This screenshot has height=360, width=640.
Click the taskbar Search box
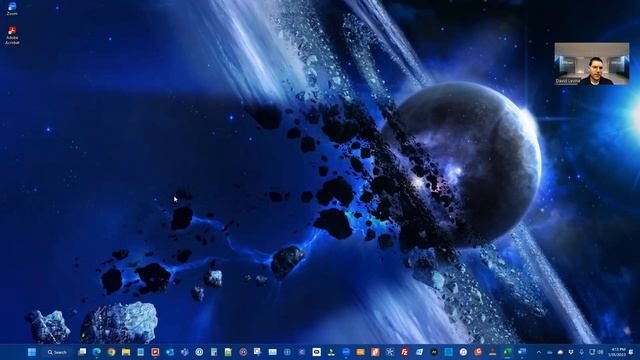pos(57,352)
